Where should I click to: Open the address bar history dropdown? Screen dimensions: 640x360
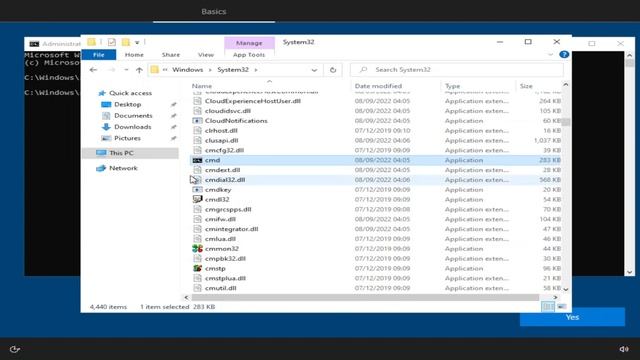pyautogui.click(x=314, y=70)
